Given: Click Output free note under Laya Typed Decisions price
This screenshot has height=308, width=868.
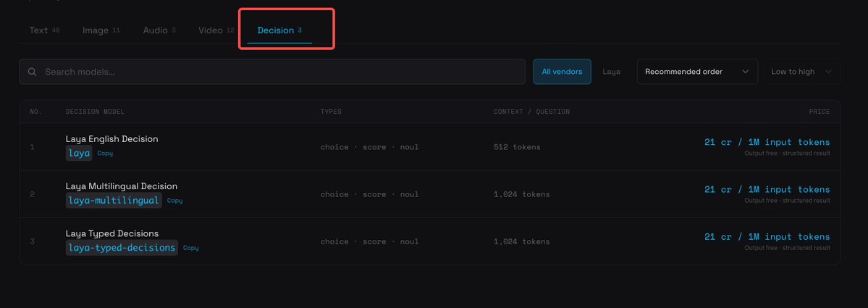Looking at the screenshot, I should [787, 248].
